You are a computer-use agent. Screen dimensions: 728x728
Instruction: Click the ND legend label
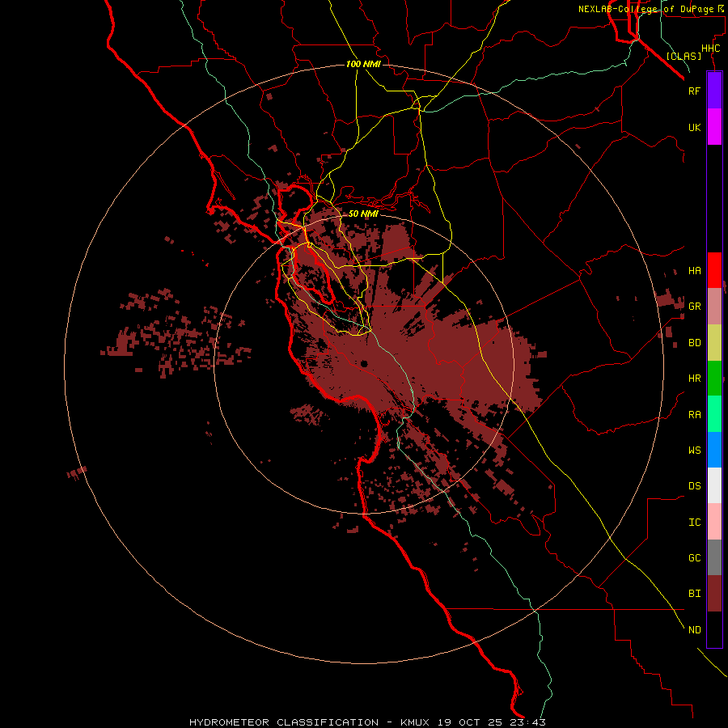click(694, 630)
